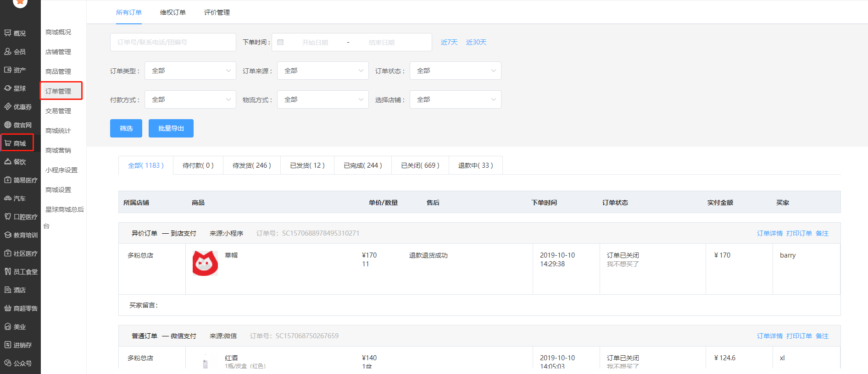Select the 优惠券 coupon sidebar icon

click(8, 106)
